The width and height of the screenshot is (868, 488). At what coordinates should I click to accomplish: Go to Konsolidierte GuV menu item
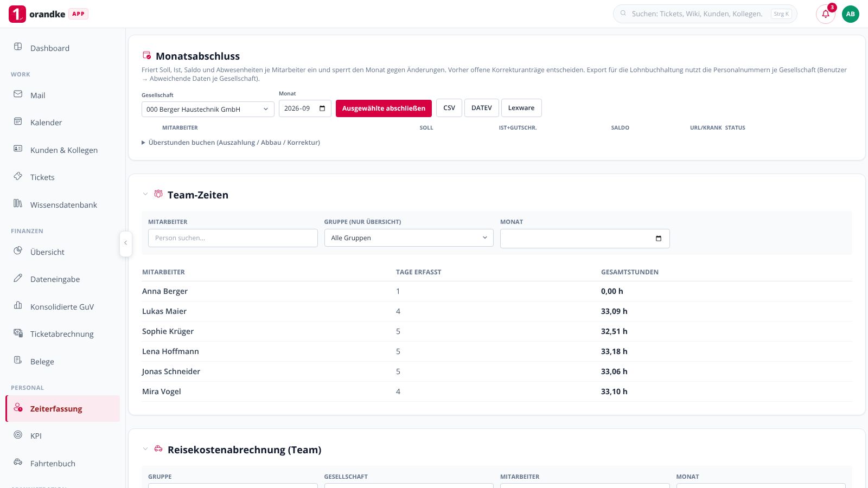tap(62, 307)
